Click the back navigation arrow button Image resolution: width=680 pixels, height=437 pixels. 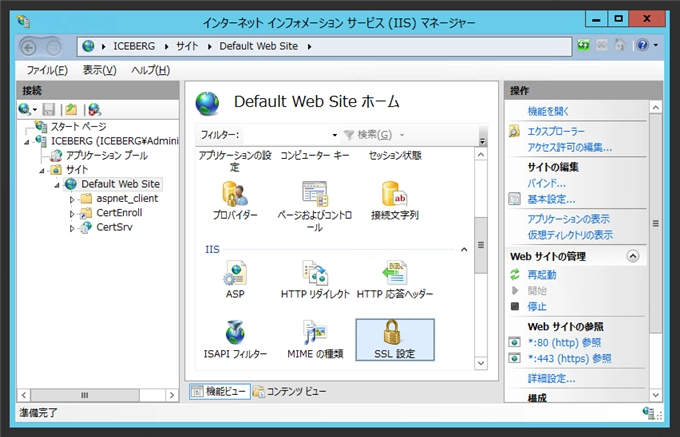pyautogui.click(x=29, y=47)
